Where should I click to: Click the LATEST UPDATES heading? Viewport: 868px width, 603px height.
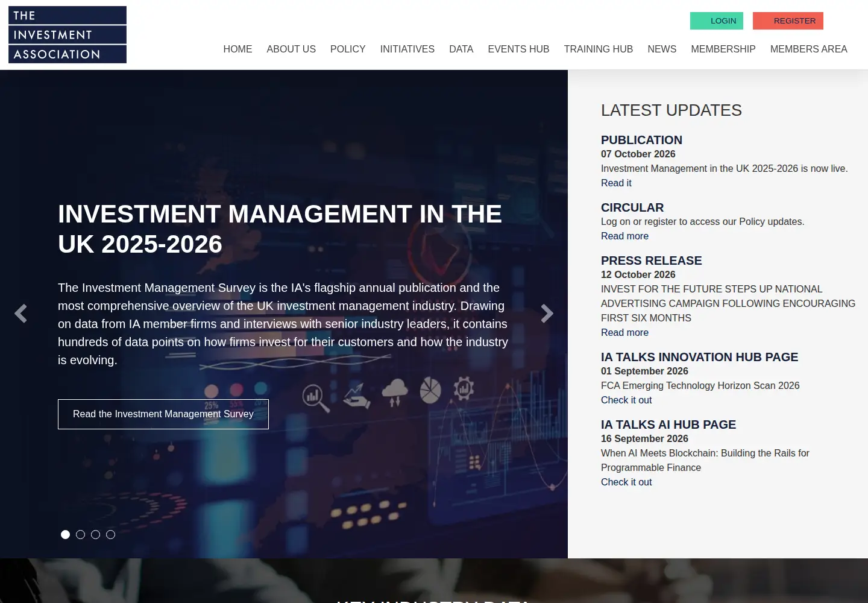tap(671, 110)
